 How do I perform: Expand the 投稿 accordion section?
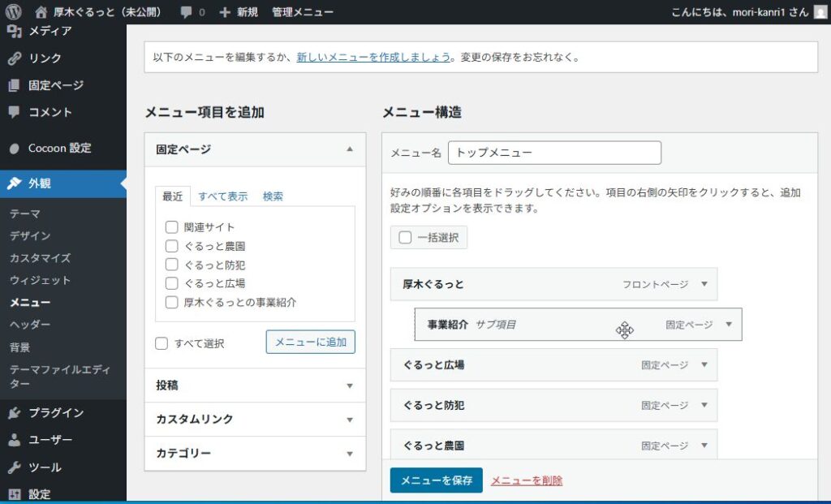click(x=255, y=386)
